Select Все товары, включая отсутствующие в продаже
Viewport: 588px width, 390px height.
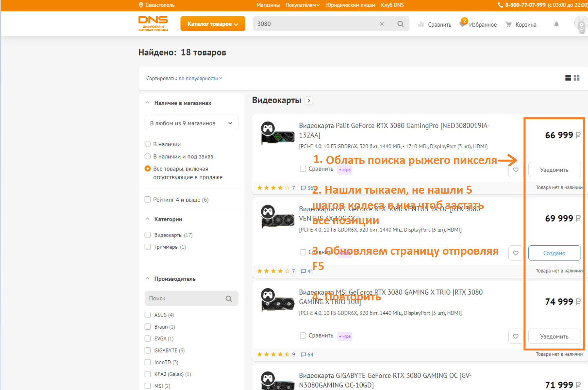click(148, 169)
